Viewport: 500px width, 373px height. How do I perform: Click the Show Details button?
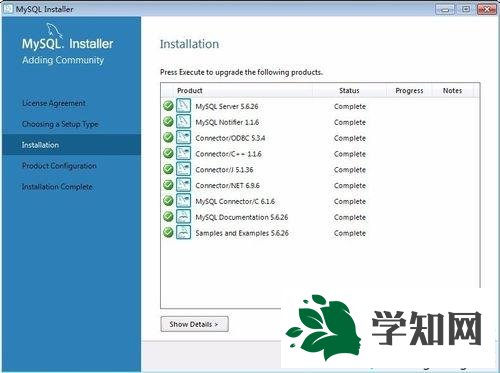pos(195,324)
